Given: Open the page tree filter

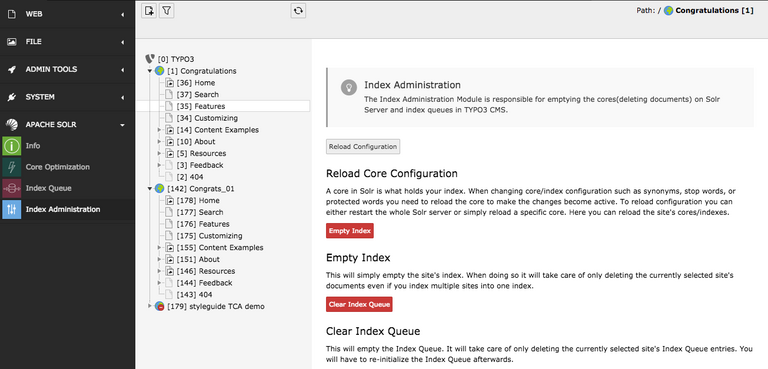Looking at the screenshot, I should (x=167, y=10).
